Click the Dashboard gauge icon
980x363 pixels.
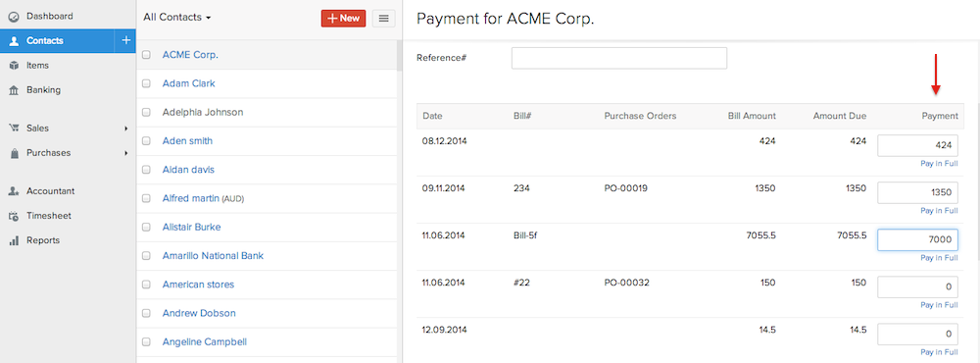(14, 17)
